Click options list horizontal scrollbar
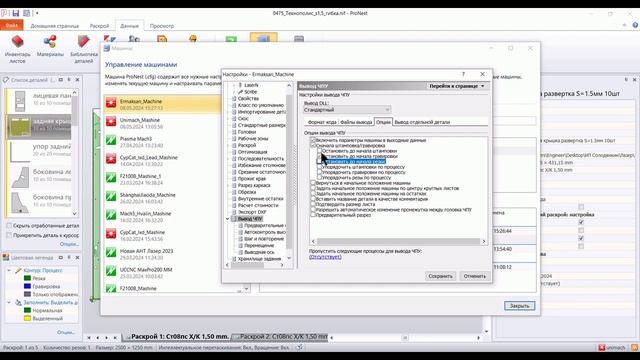Screen dimensions: 640x360 [398, 241]
